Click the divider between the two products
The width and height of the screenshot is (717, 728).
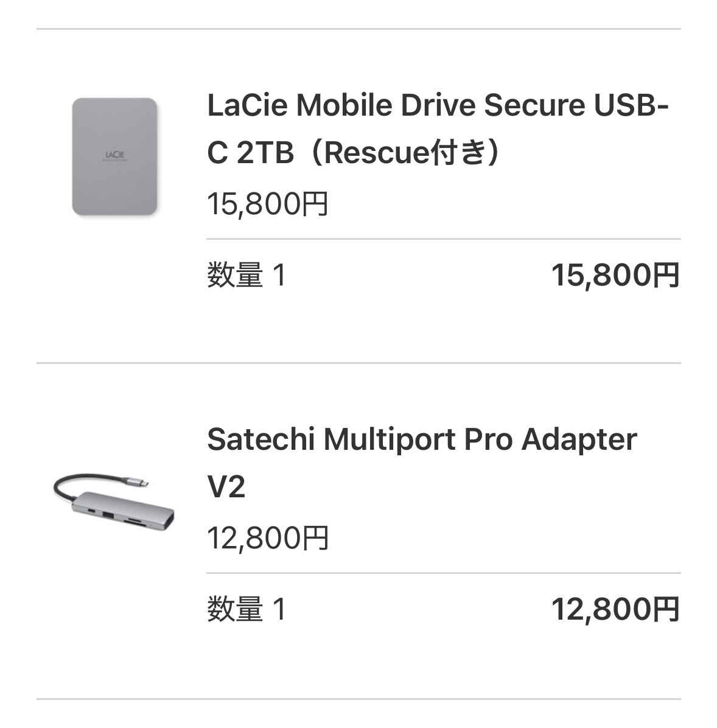click(358, 363)
